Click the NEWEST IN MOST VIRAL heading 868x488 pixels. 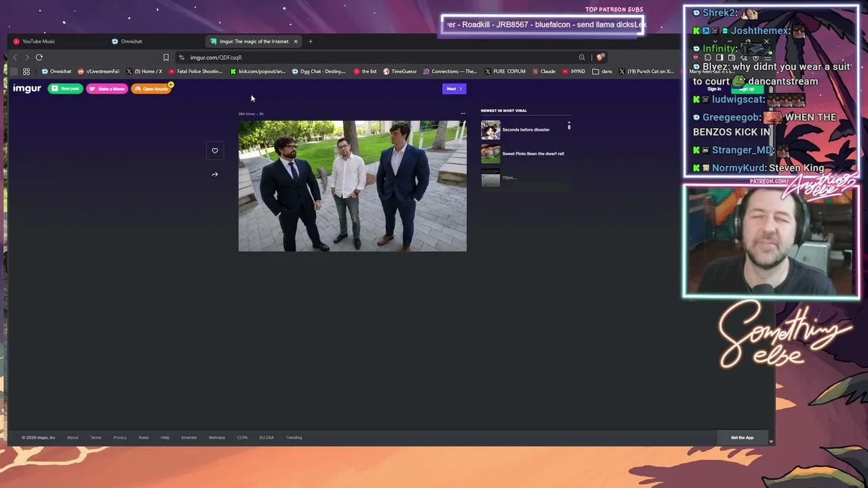504,110
